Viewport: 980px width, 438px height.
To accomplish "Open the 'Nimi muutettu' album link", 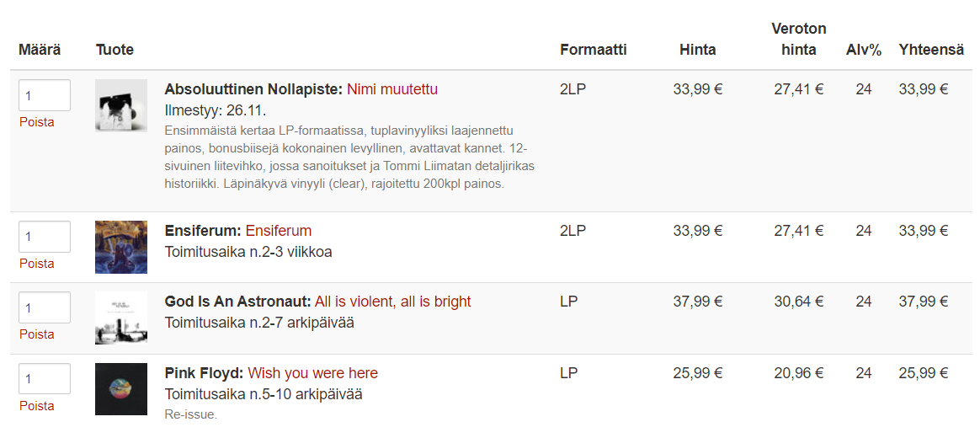I will [392, 89].
